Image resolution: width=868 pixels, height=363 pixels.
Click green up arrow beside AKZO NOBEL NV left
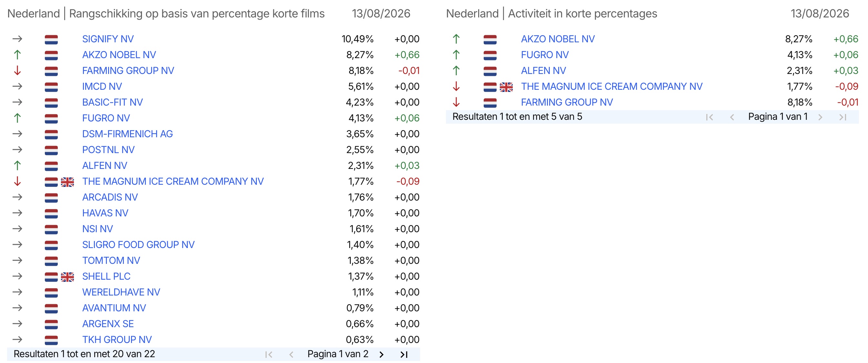pos(17,55)
